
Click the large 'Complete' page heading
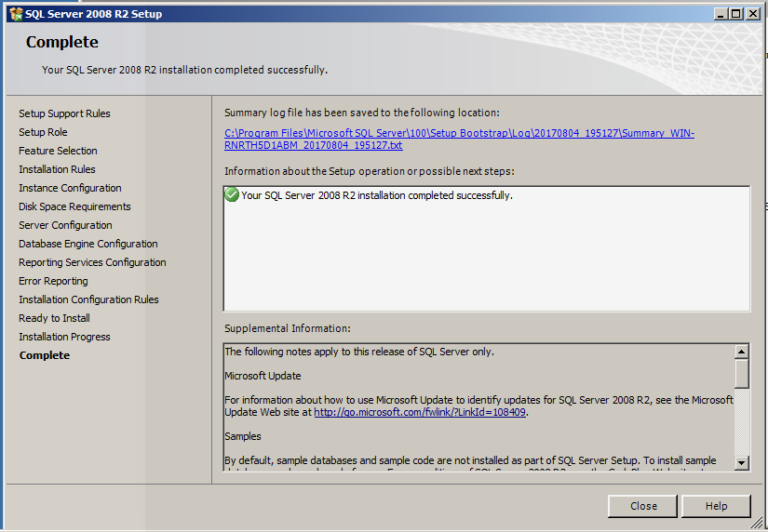pyautogui.click(x=62, y=42)
